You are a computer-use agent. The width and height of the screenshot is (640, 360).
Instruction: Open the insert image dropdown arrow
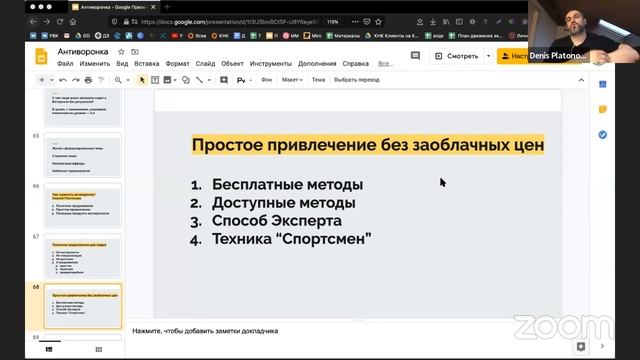pos(175,80)
